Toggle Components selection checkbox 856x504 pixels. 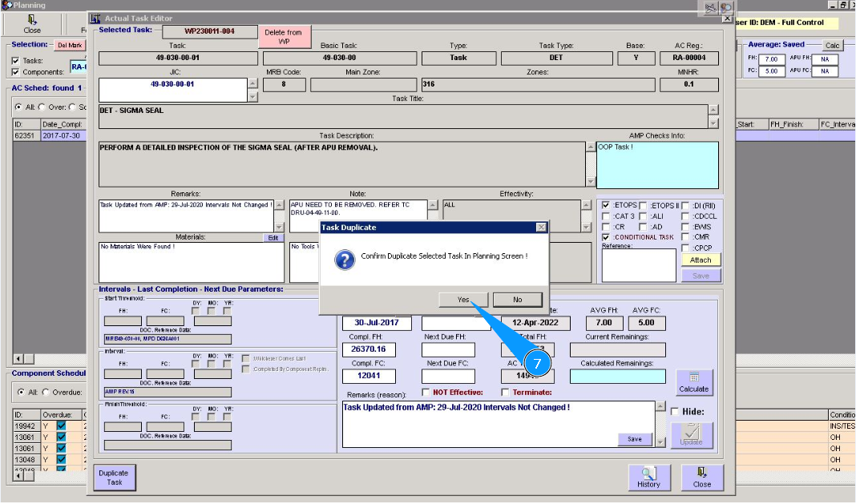pyautogui.click(x=15, y=71)
